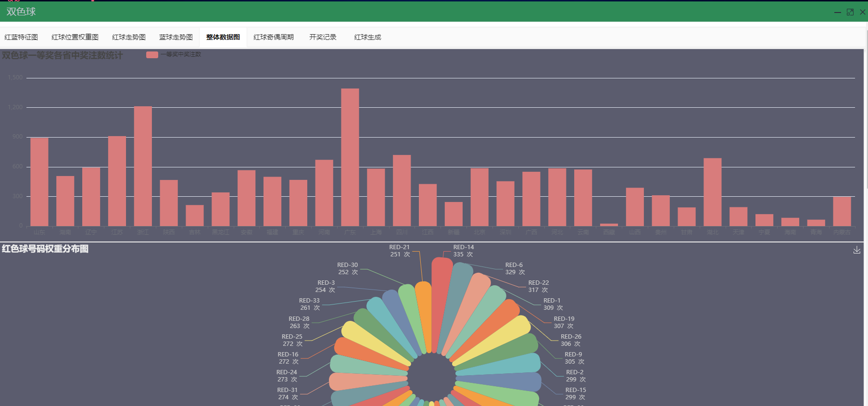This screenshot has width=868, height=406.
Task: Click the RED-16 272 次 label
Action: 289,358
